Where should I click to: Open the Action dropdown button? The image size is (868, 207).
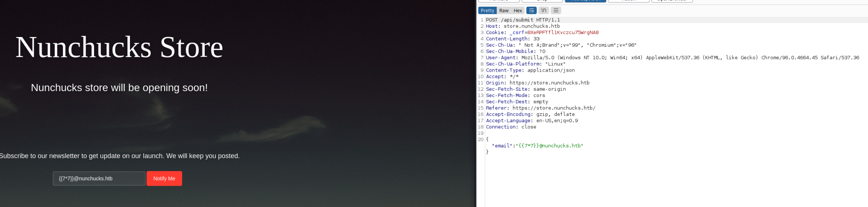(628, 1)
